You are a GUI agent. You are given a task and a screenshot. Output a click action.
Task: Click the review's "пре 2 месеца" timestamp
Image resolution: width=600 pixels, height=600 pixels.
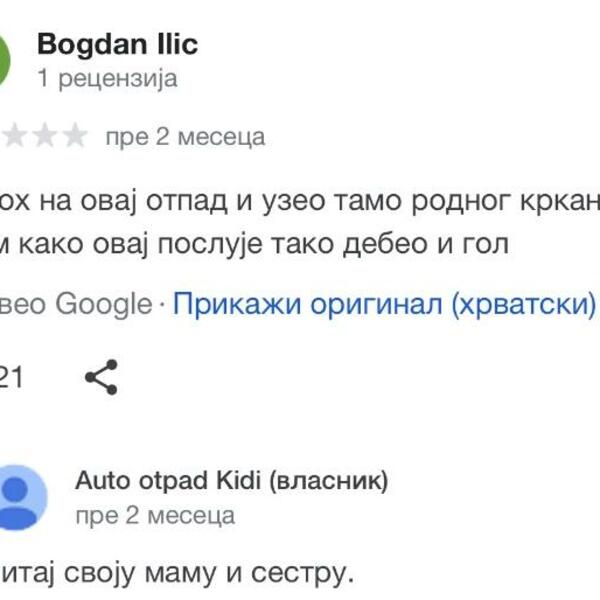(185, 137)
